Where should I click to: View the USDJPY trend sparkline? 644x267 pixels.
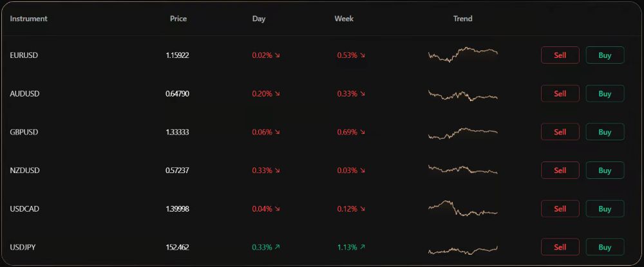(x=462, y=250)
